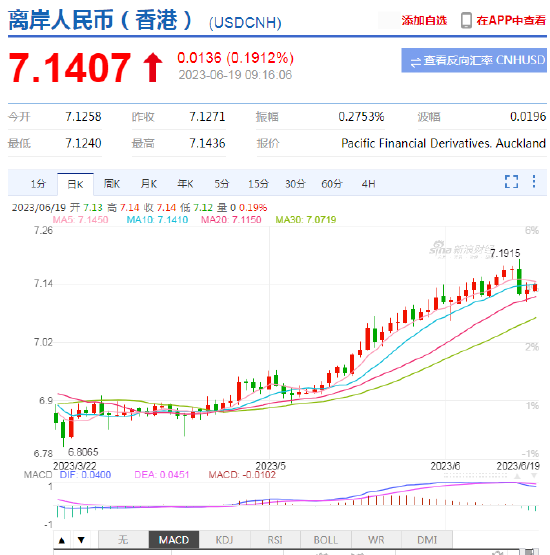
Task: Switch to the 30分 chart tab
Action: (x=295, y=184)
